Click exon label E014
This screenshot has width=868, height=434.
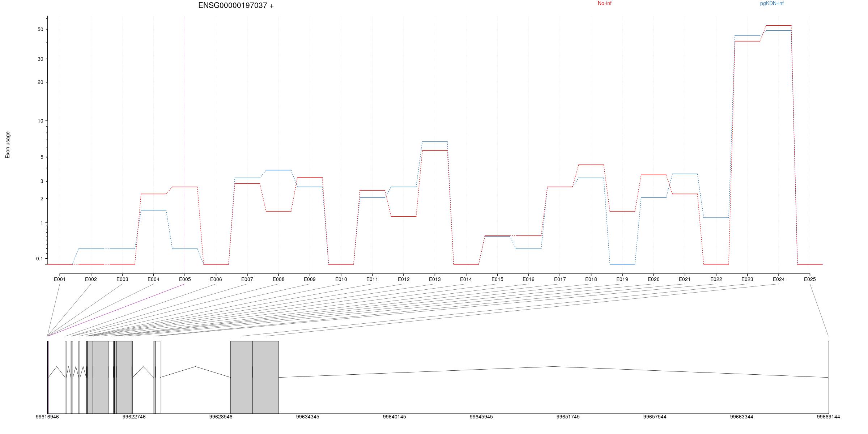coord(466,279)
